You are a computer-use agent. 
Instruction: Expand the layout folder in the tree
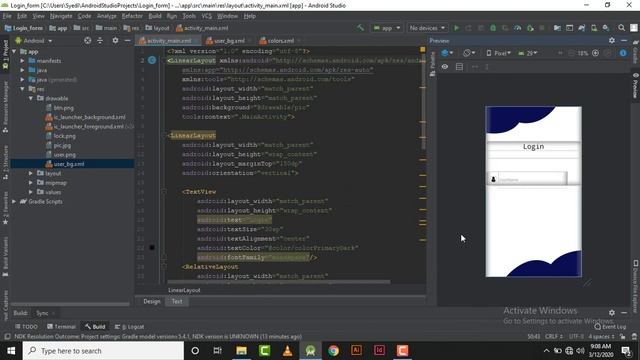(x=31, y=173)
